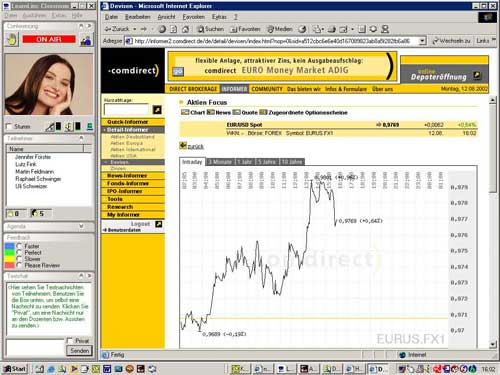Expand the Agenda panel chevron
The height and width of the screenshot is (375, 500).
[81, 226]
